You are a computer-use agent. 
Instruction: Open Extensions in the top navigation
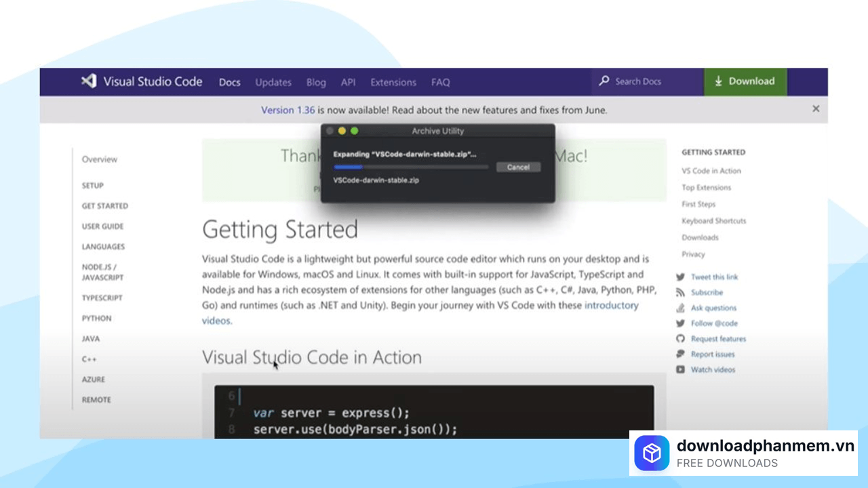(393, 82)
